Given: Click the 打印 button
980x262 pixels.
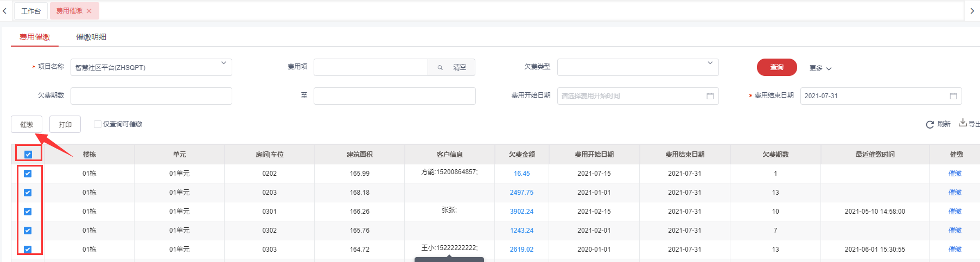Looking at the screenshot, I should pyautogui.click(x=65, y=124).
